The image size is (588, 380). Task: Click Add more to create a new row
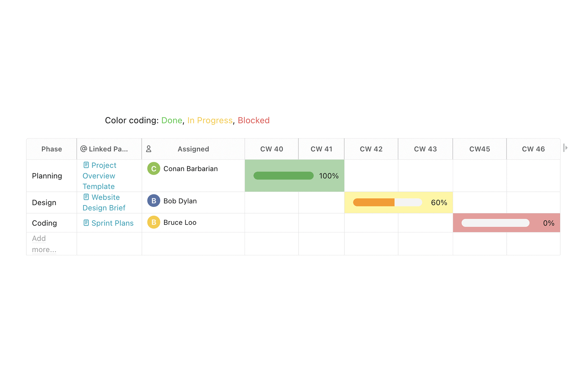click(x=43, y=244)
